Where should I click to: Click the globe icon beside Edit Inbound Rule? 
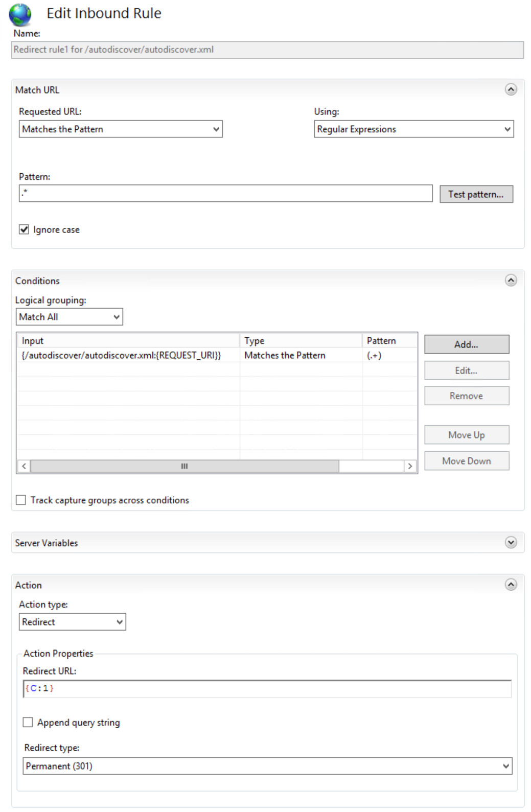[x=20, y=14]
